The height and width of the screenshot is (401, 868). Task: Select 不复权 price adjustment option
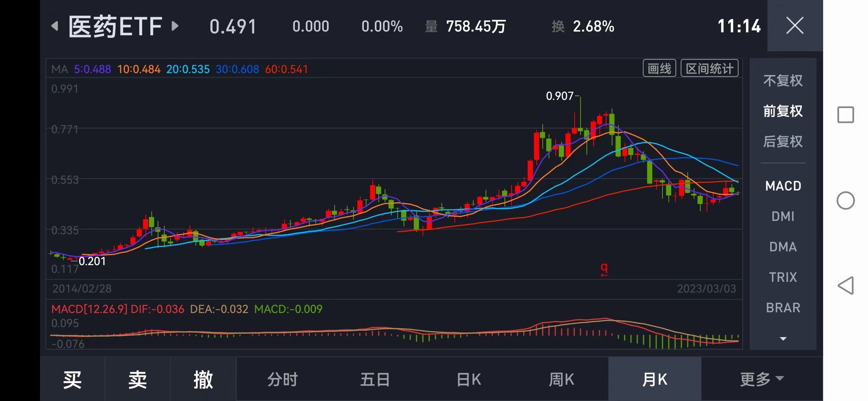pyautogui.click(x=783, y=81)
